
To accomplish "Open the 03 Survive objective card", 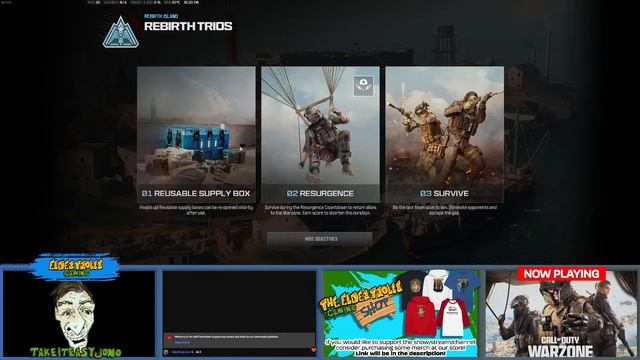I will 444,134.
